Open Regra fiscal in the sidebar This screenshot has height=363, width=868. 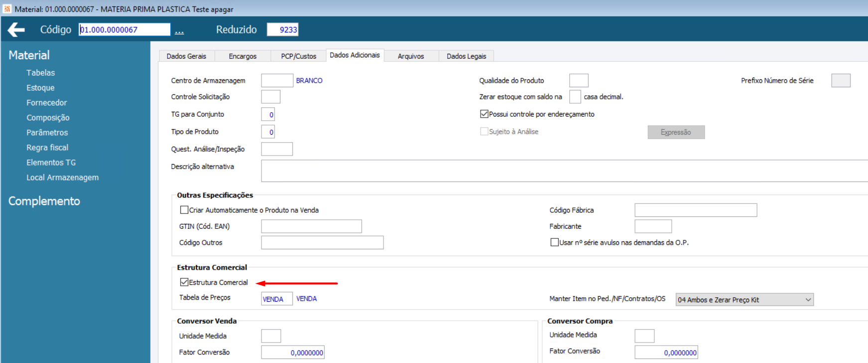click(x=47, y=148)
